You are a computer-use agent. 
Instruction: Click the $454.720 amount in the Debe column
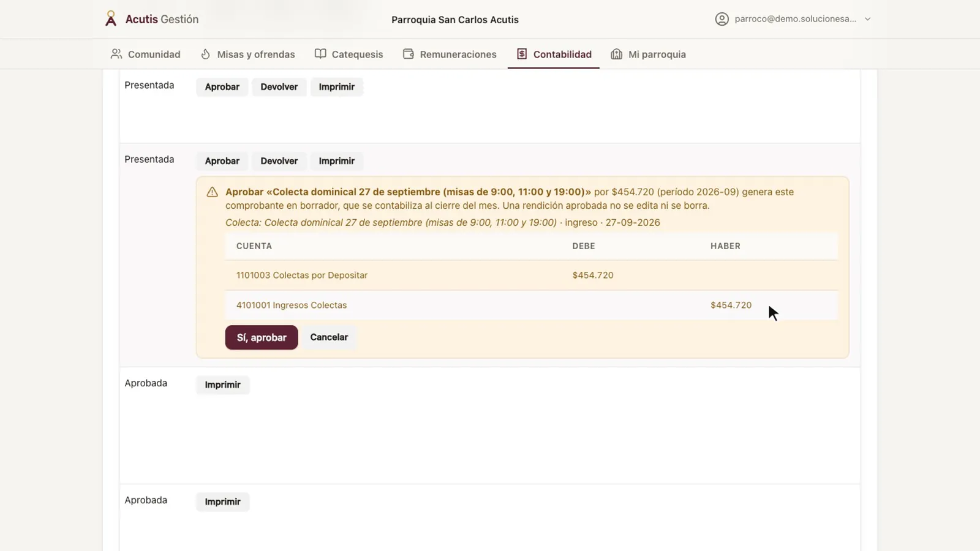pos(593,275)
